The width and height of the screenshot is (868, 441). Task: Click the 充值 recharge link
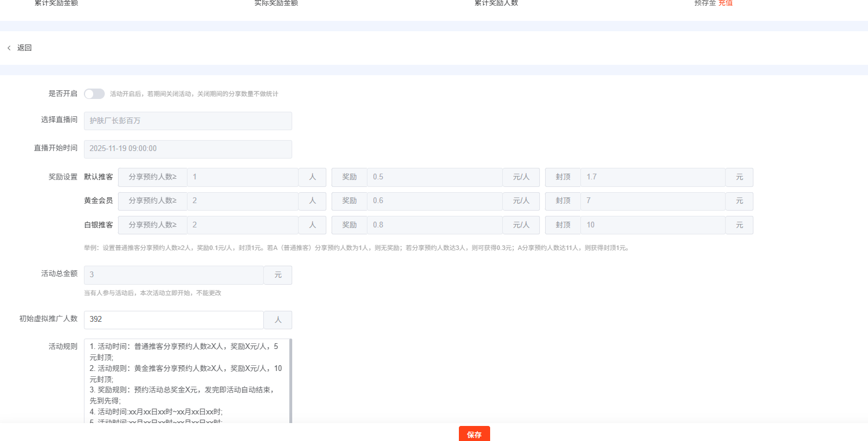(726, 3)
